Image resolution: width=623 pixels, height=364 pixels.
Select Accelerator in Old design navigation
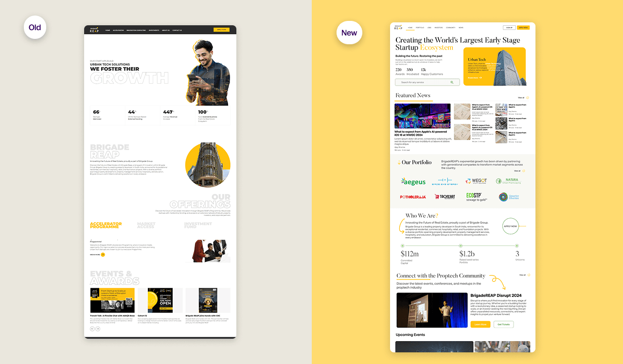(x=118, y=30)
